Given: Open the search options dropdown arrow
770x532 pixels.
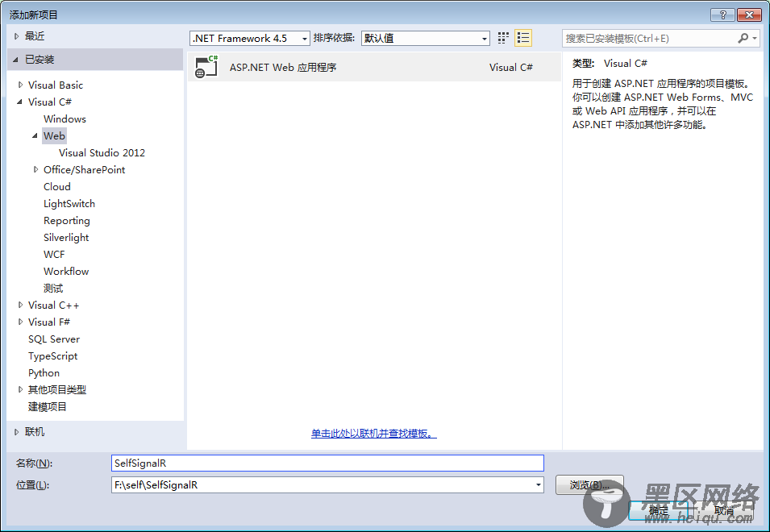Looking at the screenshot, I should point(755,38).
